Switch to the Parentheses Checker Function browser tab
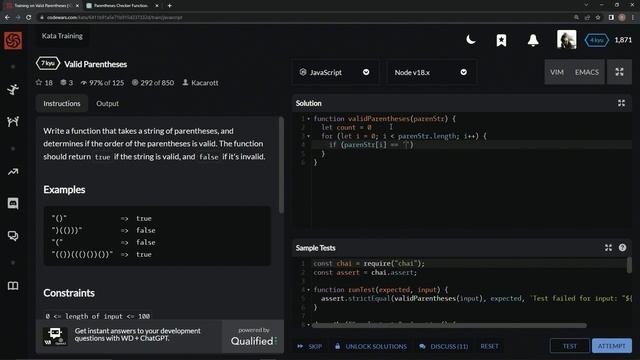 click(122, 6)
